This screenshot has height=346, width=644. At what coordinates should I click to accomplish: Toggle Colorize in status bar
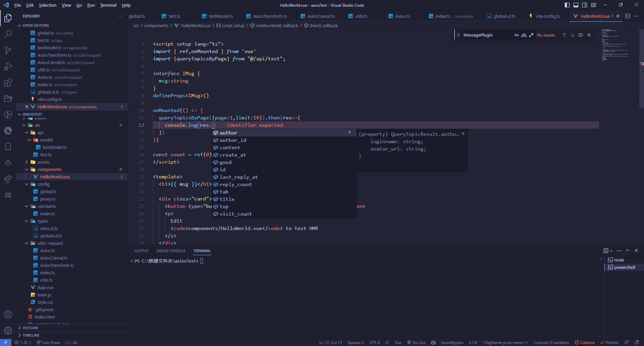pos(585,342)
